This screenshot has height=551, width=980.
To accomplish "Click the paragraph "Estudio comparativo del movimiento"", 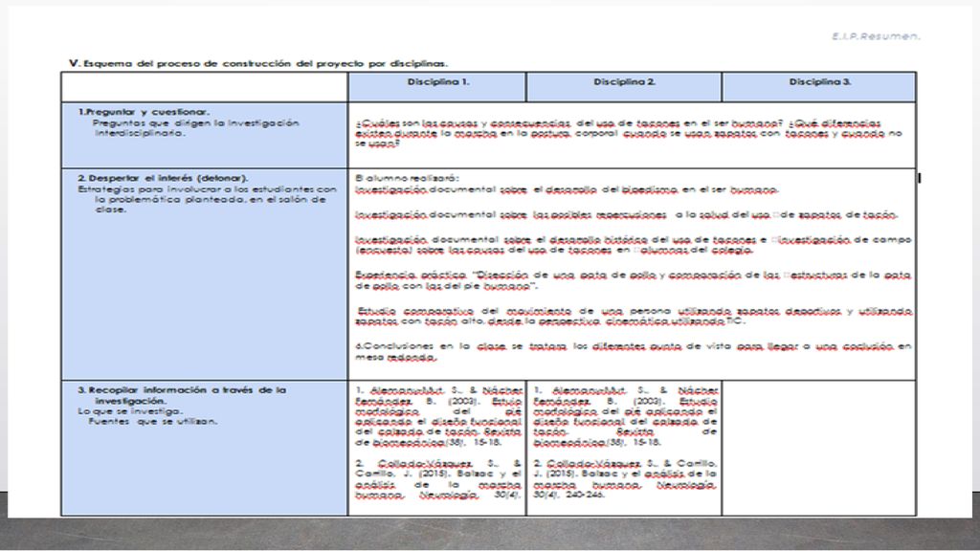I will coord(634,316).
